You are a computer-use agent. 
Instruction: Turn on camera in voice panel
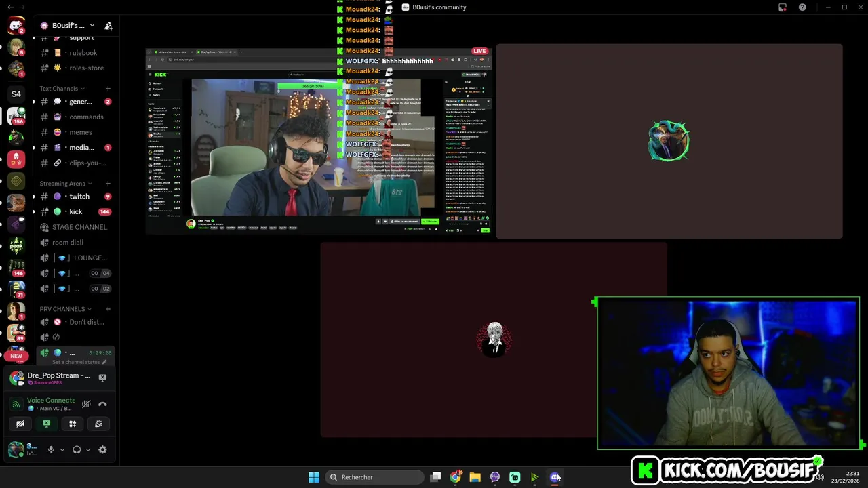click(20, 424)
